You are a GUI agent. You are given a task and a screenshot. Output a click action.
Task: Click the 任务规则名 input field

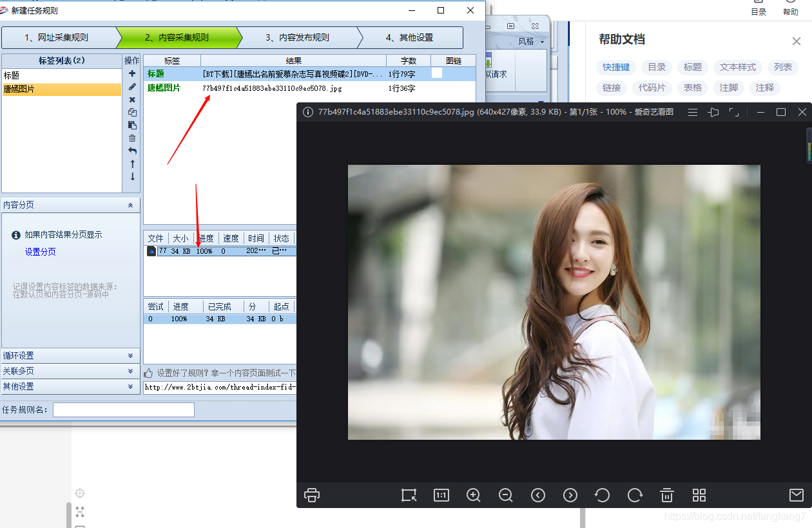124,410
